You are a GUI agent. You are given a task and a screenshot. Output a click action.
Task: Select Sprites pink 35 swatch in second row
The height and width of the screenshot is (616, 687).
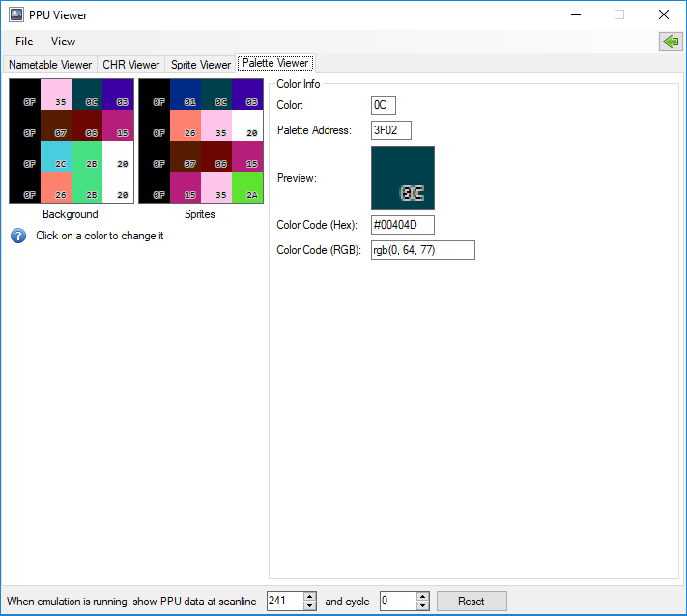pos(216,126)
